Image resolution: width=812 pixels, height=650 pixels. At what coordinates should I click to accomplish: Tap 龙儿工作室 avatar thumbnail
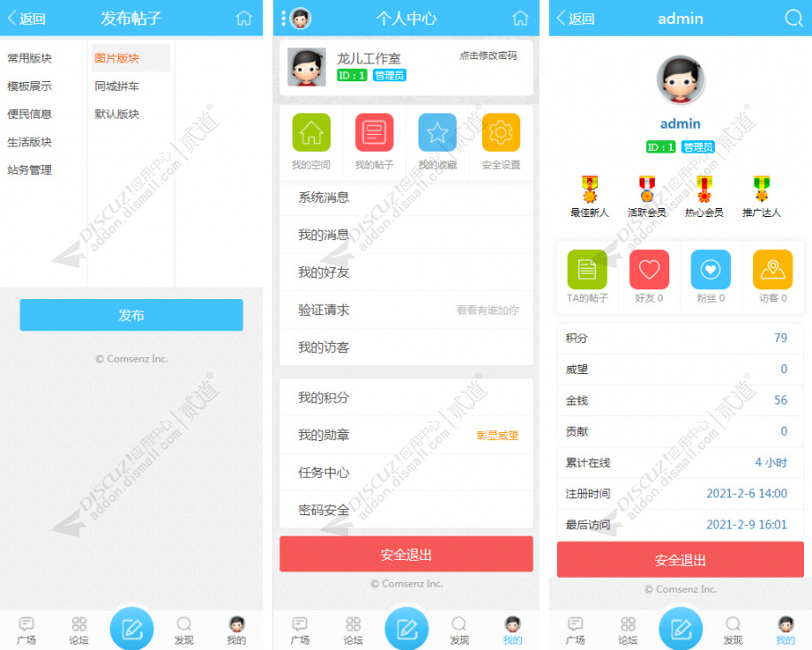click(307, 67)
